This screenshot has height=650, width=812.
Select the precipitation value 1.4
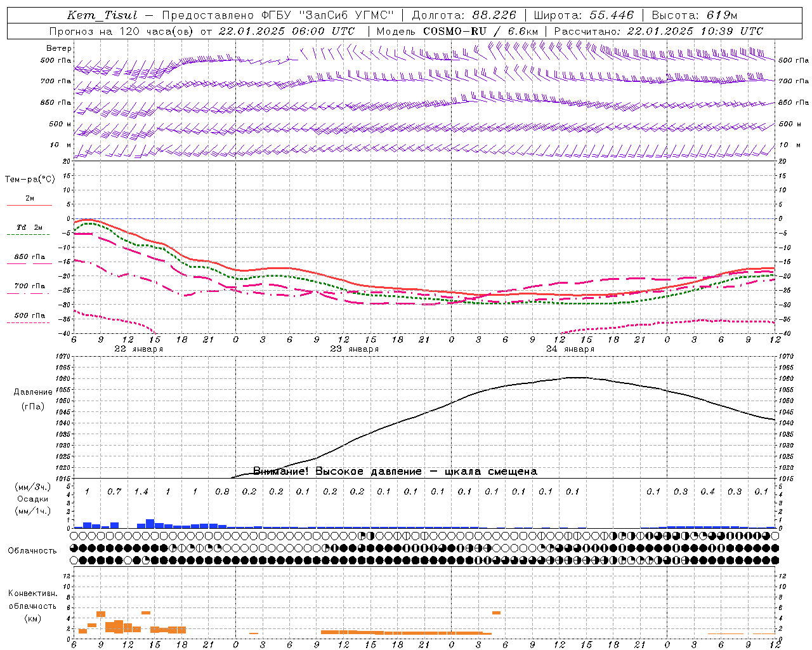tap(141, 491)
